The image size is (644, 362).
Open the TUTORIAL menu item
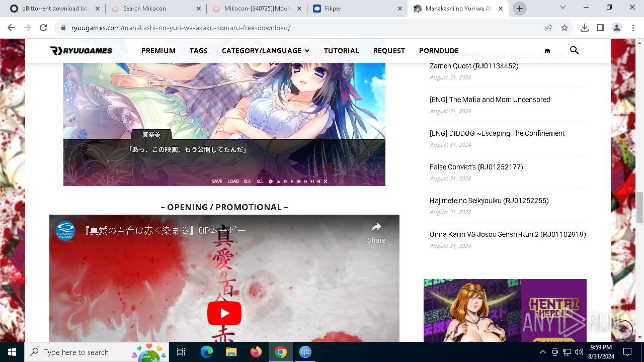341,51
